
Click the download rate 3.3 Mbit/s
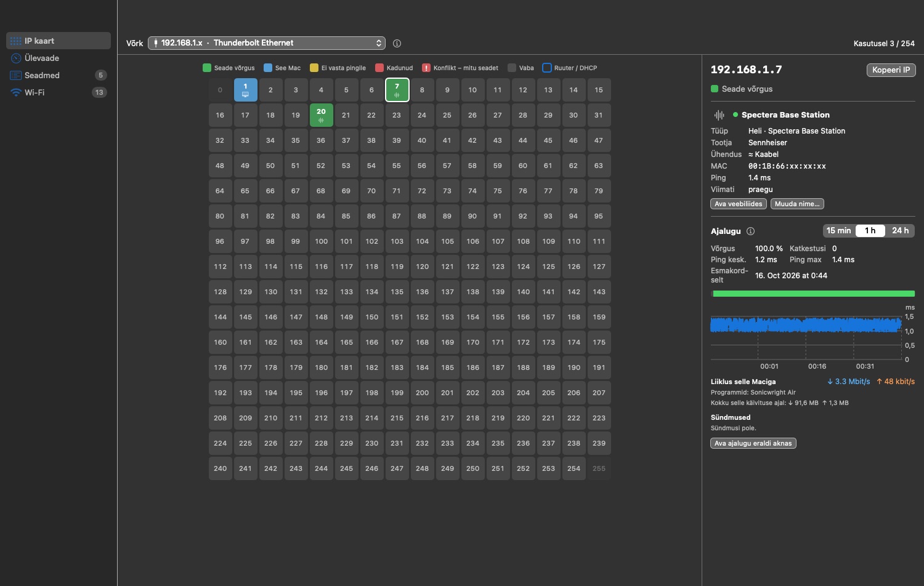click(x=849, y=382)
